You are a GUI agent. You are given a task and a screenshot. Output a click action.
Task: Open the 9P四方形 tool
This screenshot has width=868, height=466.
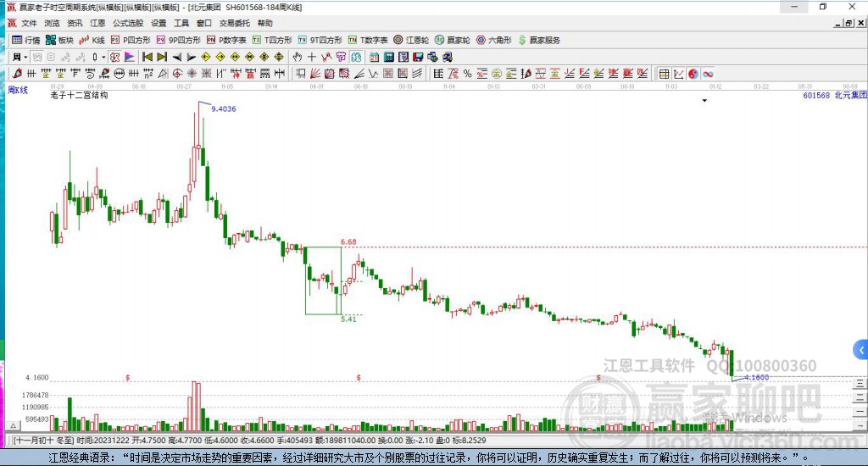(x=178, y=40)
